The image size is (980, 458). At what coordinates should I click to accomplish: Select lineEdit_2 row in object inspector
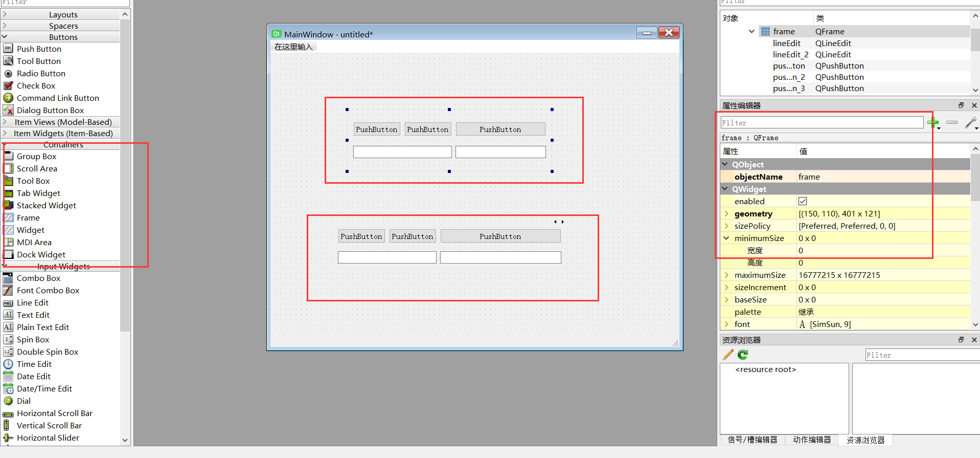pyautogui.click(x=845, y=54)
